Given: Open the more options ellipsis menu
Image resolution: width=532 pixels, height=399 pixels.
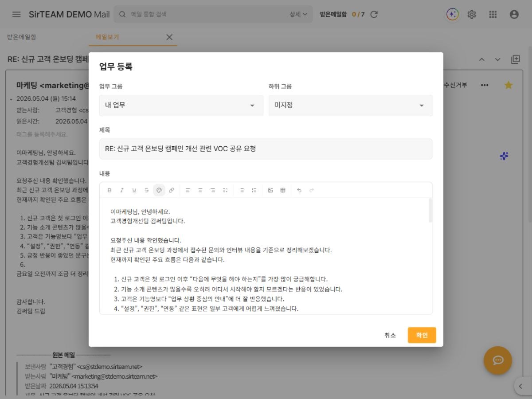Looking at the screenshot, I should (x=485, y=85).
